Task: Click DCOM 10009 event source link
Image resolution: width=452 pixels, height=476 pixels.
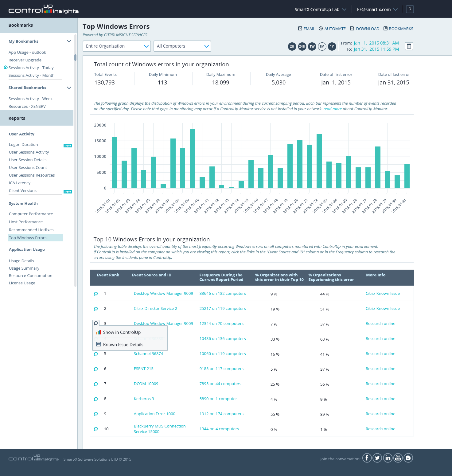Action: (x=146, y=384)
